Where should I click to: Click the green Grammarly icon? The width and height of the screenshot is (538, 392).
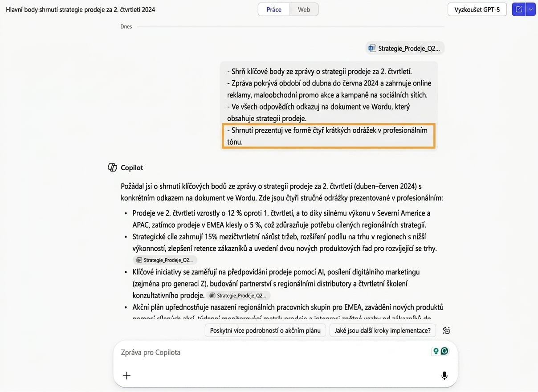(x=444, y=351)
